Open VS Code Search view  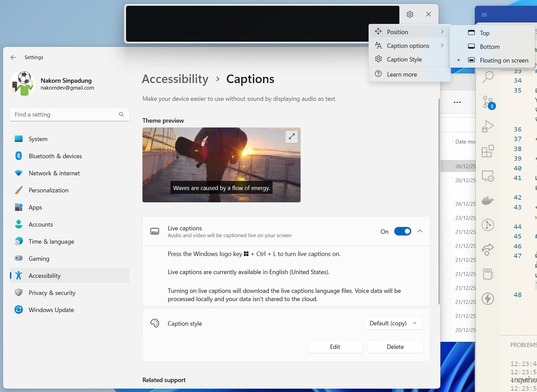tap(488, 77)
